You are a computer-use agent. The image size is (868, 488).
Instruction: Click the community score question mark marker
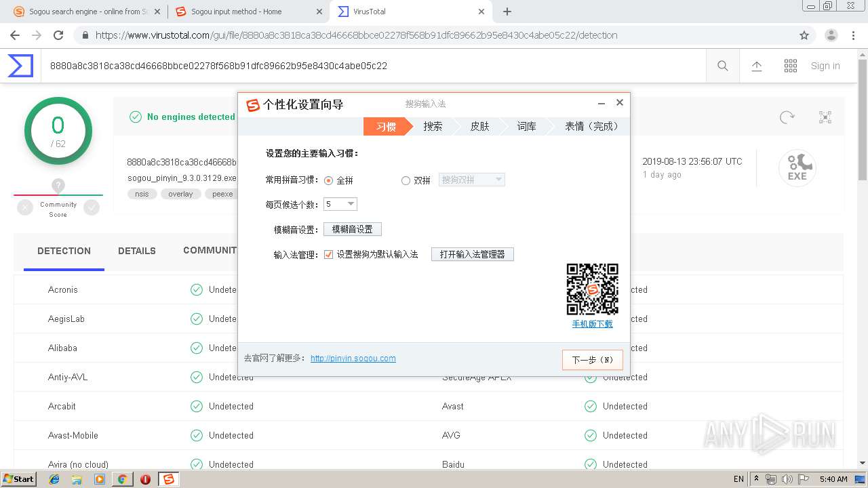[58, 185]
